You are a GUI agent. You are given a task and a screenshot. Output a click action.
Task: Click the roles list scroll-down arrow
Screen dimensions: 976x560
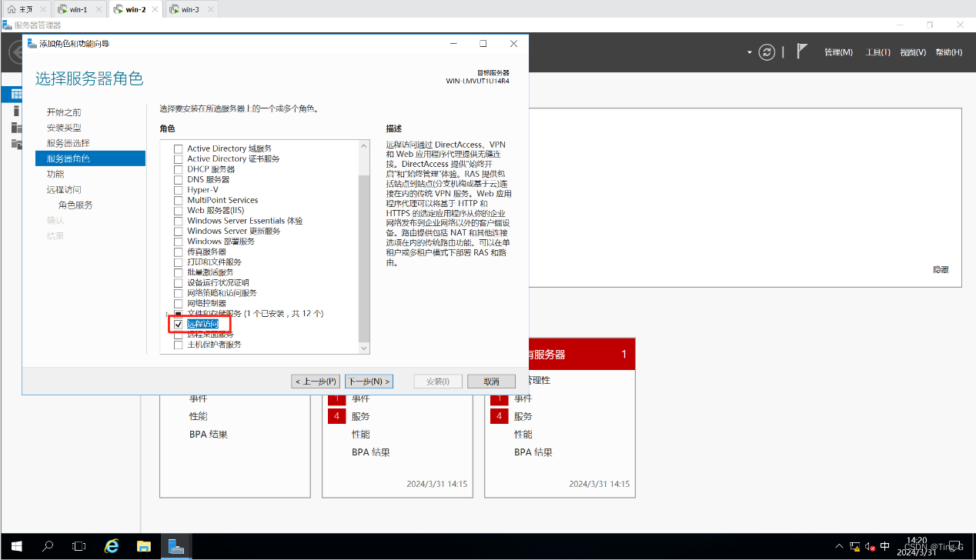click(x=364, y=348)
